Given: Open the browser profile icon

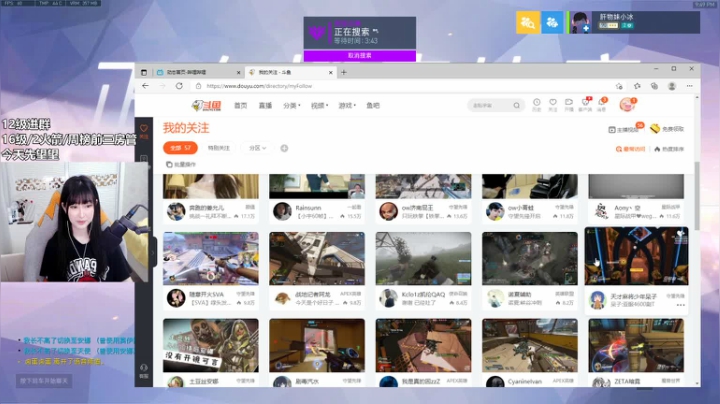Looking at the screenshot, I should coord(672,86).
